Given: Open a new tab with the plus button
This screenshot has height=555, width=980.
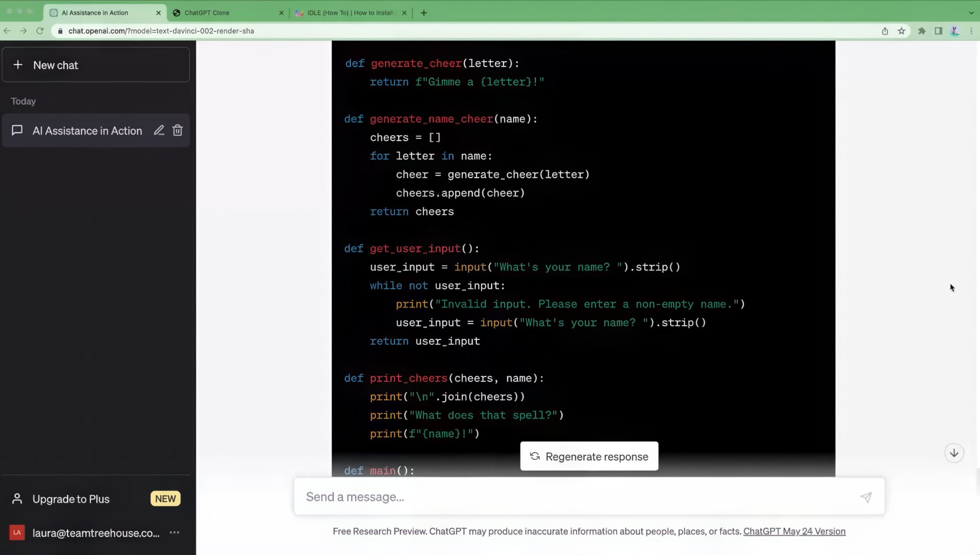Looking at the screenshot, I should click(x=423, y=13).
